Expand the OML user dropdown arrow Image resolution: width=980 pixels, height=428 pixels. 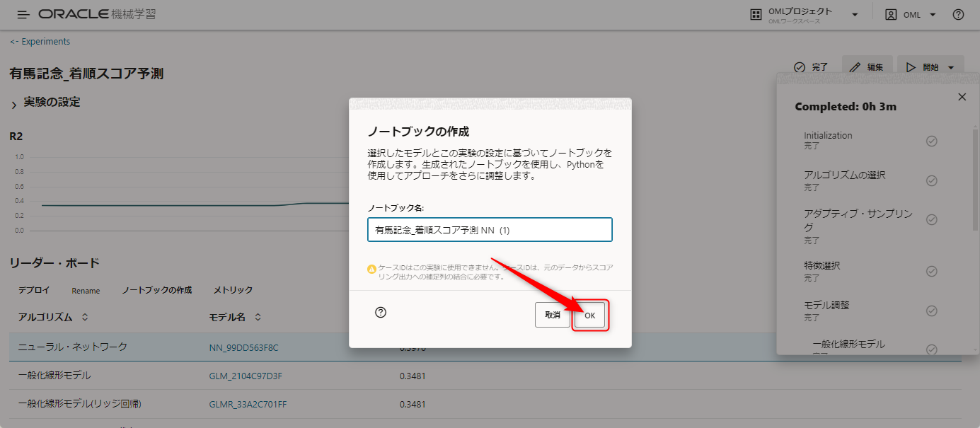(933, 15)
